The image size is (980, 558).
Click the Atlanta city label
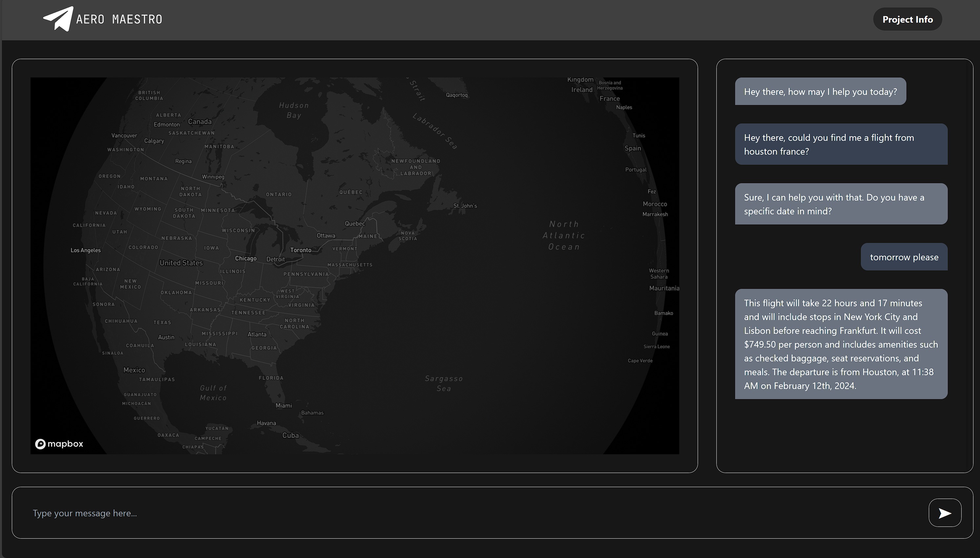(257, 334)
